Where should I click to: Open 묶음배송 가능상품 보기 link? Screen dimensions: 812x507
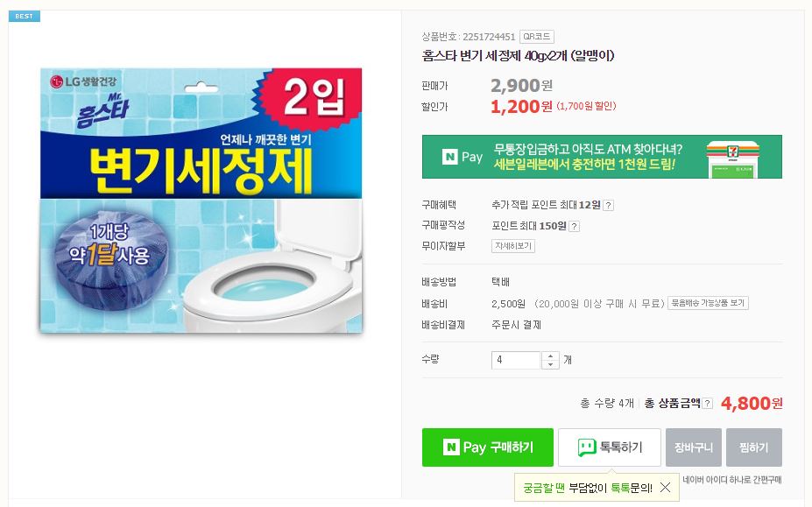[x=708, y=303]
